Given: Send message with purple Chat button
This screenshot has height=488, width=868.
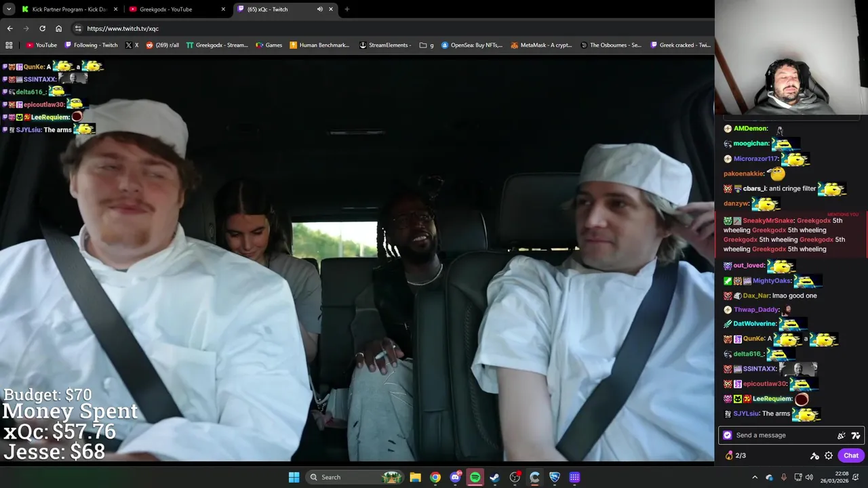Looking at the screenshot, I should [x=851, y=455].
